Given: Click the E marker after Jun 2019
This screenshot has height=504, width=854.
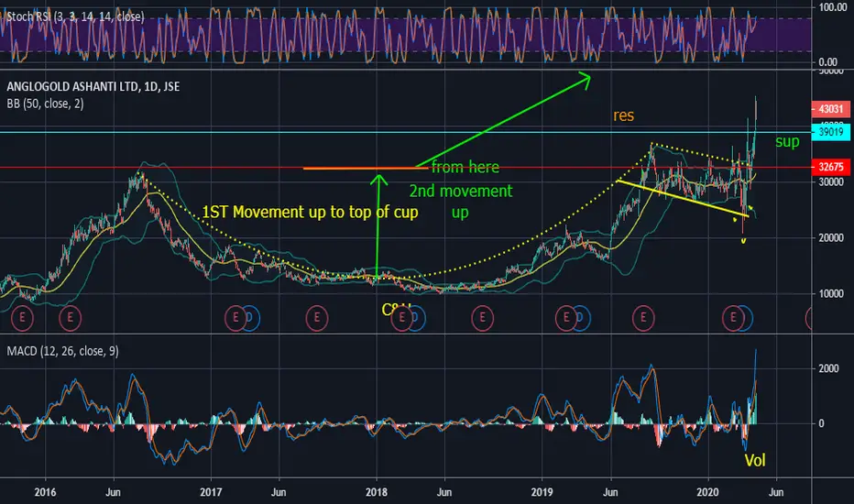Looking at the screenshot, I should (643, 318).
